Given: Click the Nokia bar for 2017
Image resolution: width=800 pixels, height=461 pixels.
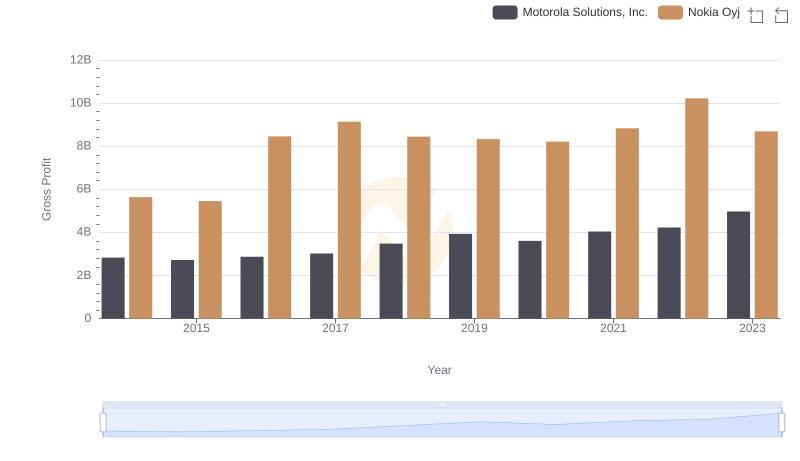Looking at the screenshot, I should pos(349,220).
